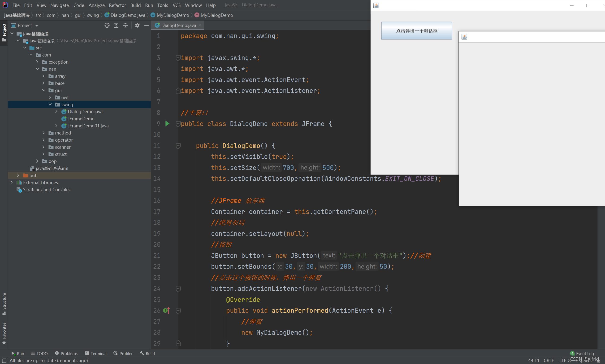This screenshot has width=605, height=364.
Task: Click the Java icon of the small dialog window
Action: pos(464,37)
